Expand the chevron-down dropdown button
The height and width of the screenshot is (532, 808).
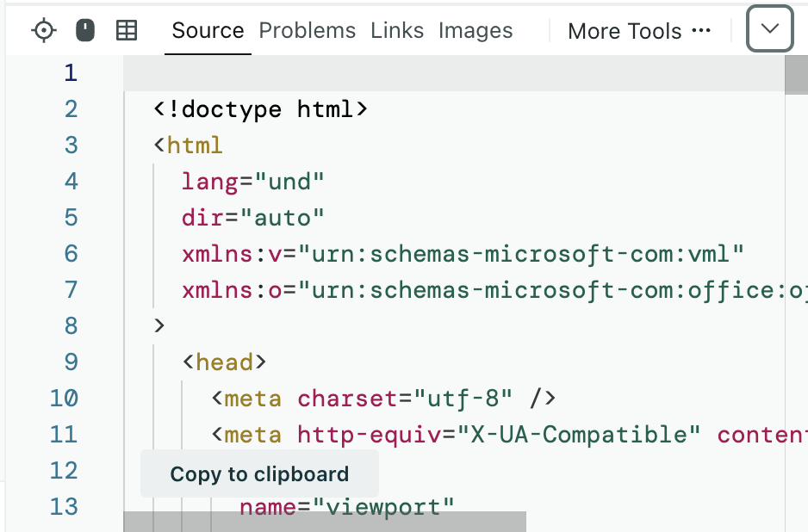[770, 29]
